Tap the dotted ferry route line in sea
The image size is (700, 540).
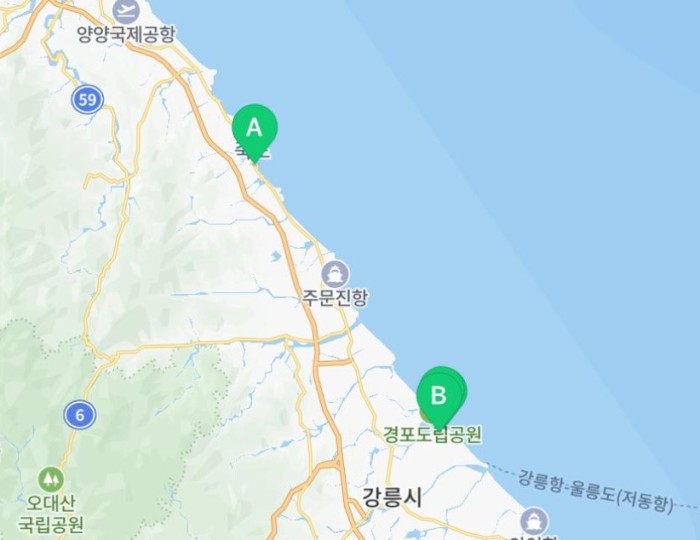click(502, 469)
